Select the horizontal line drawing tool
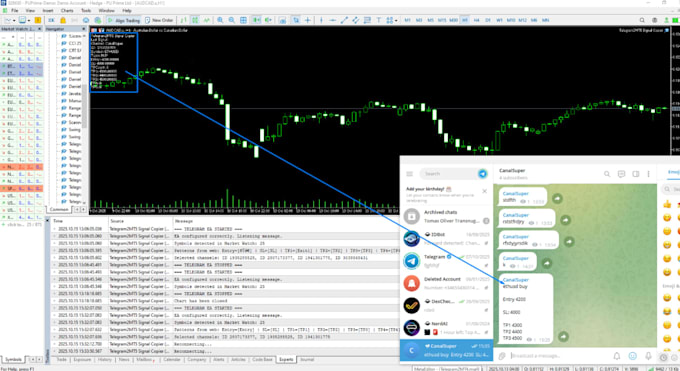 click(332, 20)
